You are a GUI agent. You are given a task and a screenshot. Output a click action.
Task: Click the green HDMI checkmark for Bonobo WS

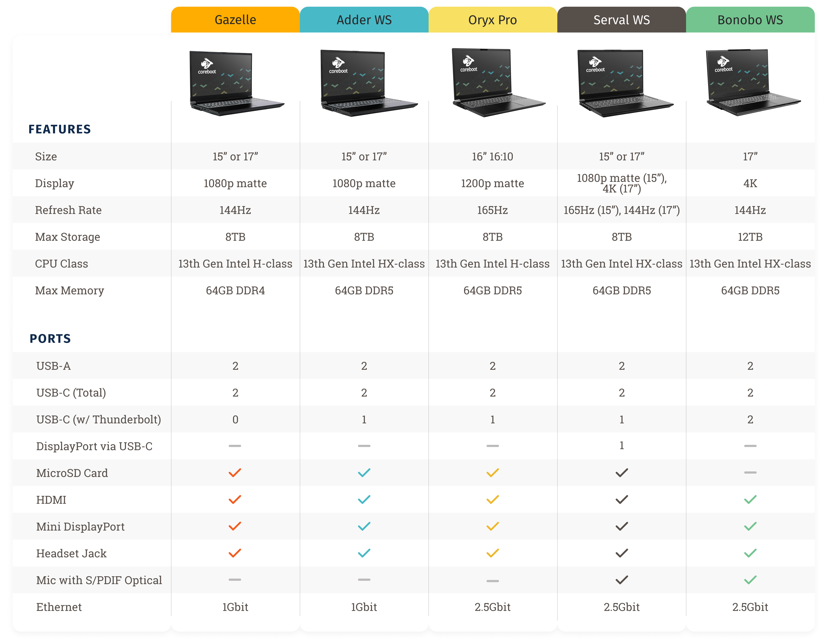coord(750,499)
